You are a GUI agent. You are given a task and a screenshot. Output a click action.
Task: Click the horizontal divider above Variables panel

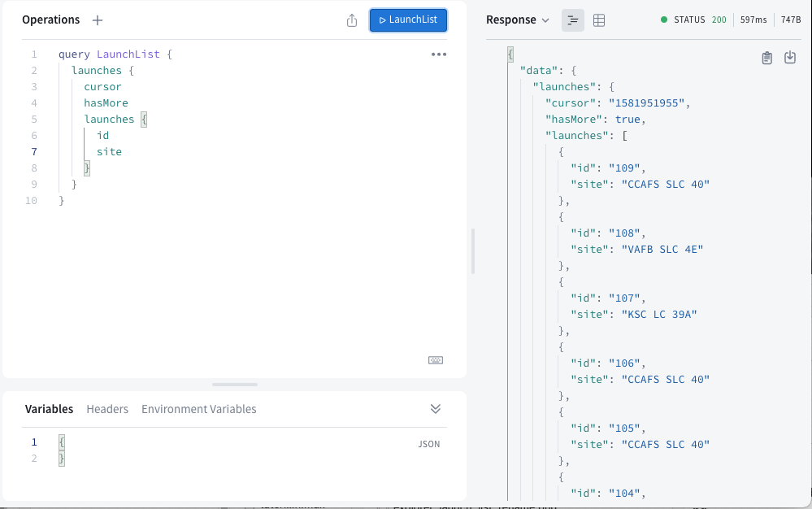pos(235,385)
